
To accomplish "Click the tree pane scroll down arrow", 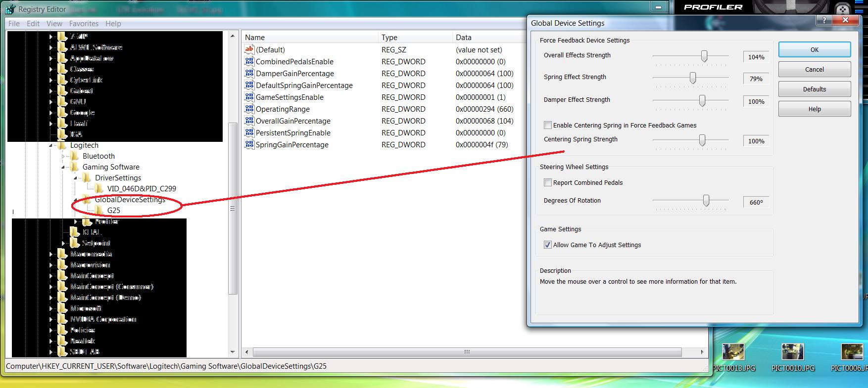I will coord(233,352).
